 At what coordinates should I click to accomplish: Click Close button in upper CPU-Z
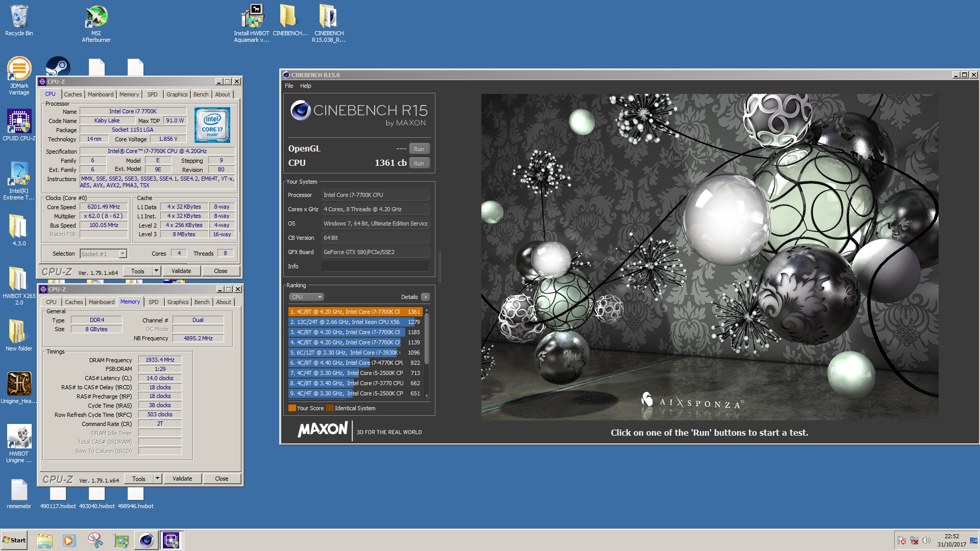(x=220, y=271)
